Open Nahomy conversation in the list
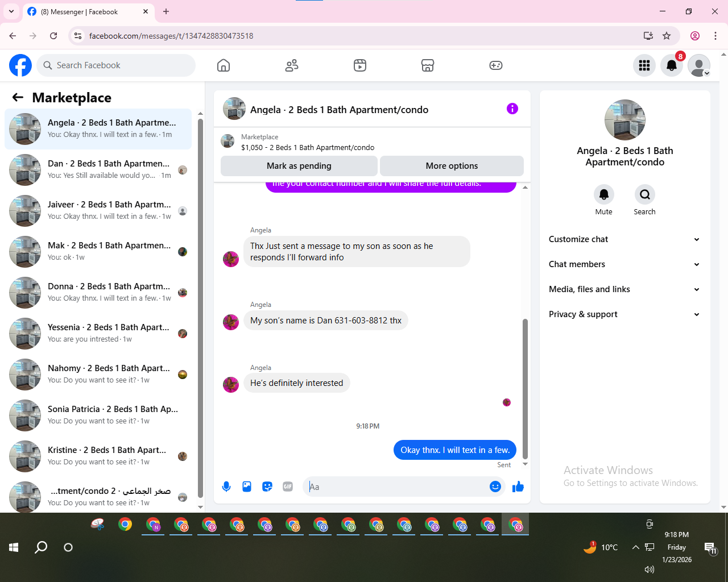Screen dimensions: 728x582 (98, 375)
